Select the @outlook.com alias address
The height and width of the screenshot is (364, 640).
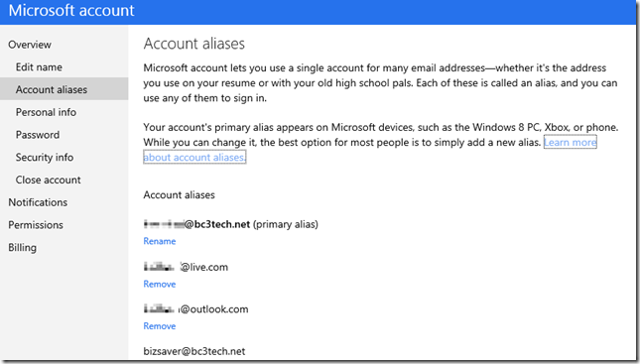pos(195,309)
